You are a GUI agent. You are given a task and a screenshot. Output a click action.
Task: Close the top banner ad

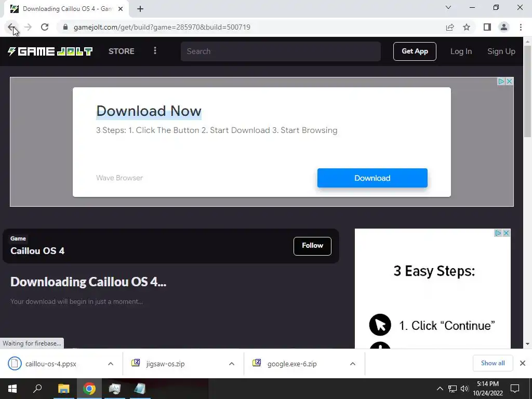pos(509,82)
